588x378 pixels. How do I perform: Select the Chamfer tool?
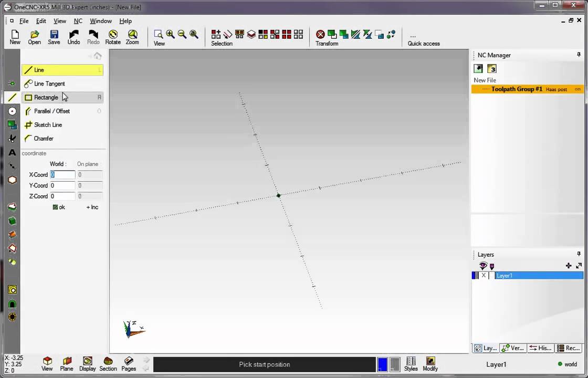(x=62, y=139)
